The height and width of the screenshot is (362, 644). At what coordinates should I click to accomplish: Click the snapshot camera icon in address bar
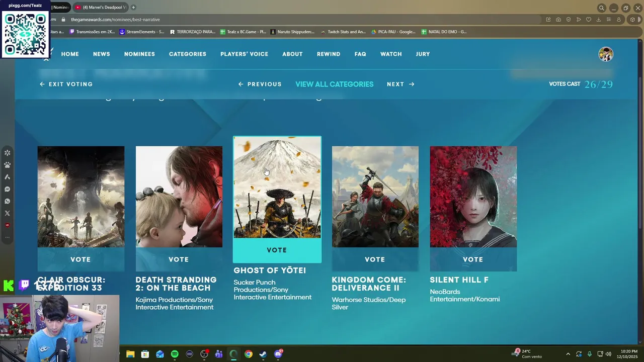point(558,20)
